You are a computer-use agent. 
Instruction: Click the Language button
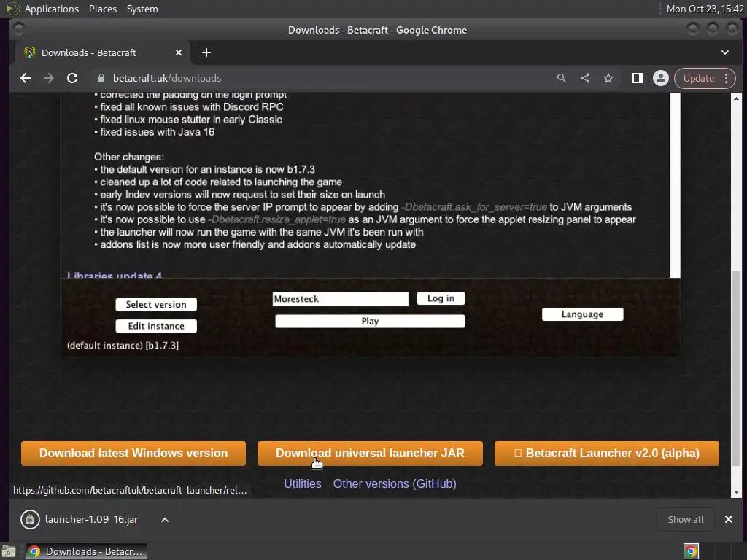pyautogui.click(x=582, y=314)
